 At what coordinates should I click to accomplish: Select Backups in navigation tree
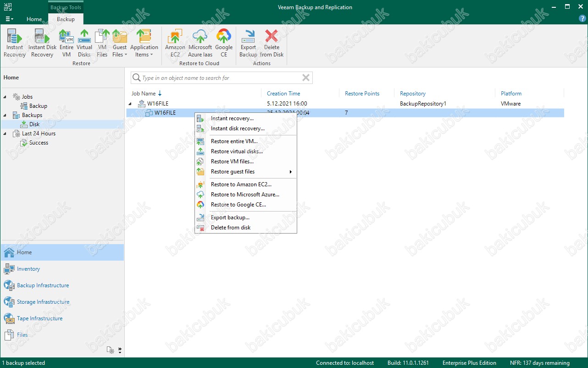click(32, 115)
